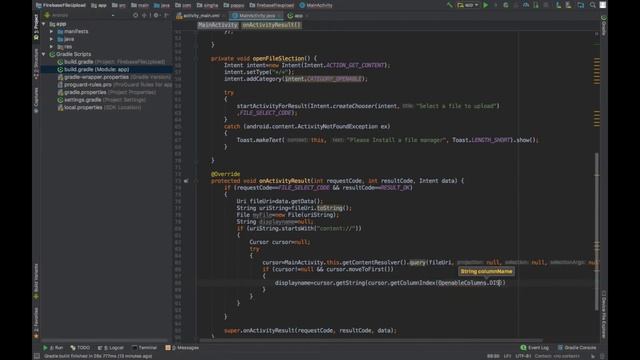Click LF line separator in status bar

coord(507,356)
